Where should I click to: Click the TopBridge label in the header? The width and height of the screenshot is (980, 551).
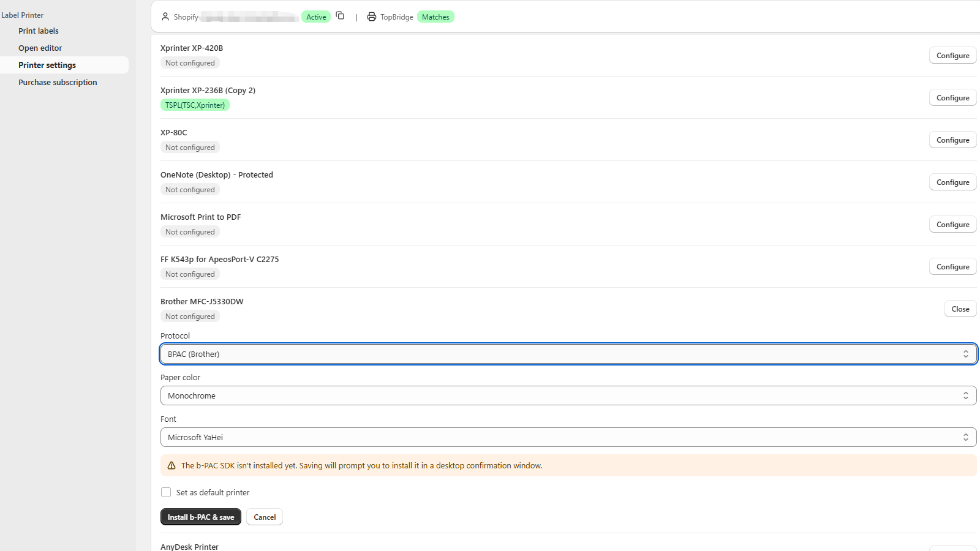pos(397,17)
